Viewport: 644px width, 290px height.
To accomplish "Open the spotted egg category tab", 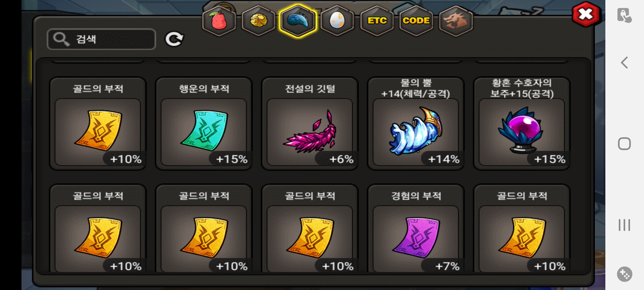I will click(337, 21).
